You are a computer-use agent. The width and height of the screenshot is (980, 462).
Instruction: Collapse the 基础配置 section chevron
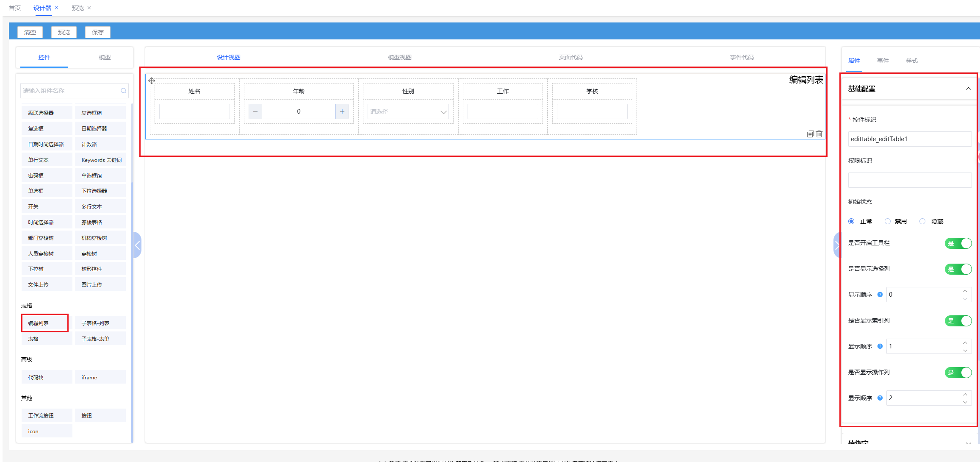click(x=968, y=89)
